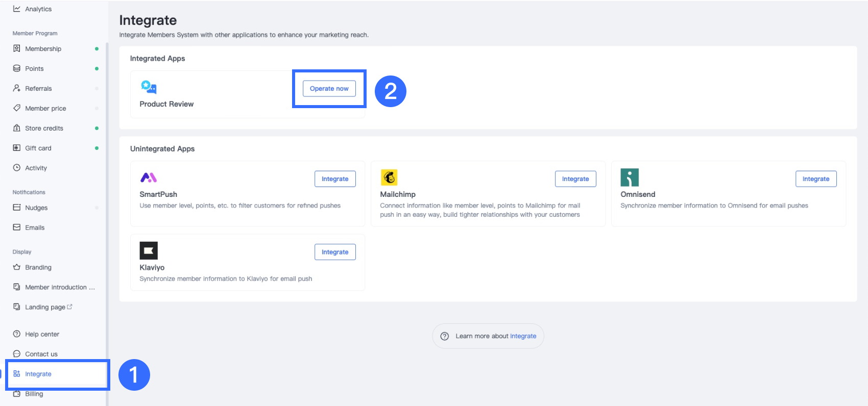Integrate the SmartPush app
This screenshot has width=868, height=406.
click(335, 179)
